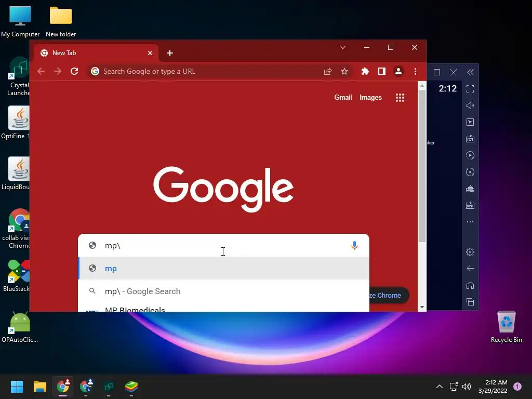Select BlueStacks desktop shortcut
This screenshot has width=532, height=399.
pyautogui.click(x=16, y=275)
